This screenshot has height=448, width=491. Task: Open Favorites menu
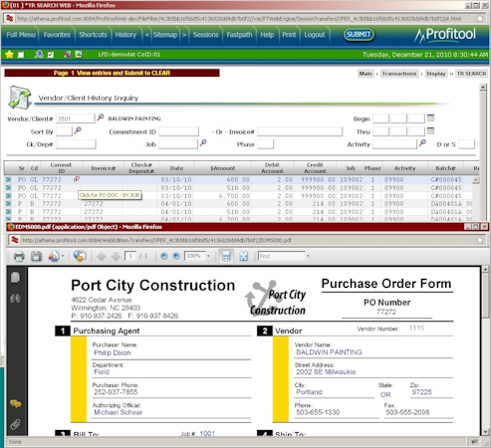tap(57, 35)
